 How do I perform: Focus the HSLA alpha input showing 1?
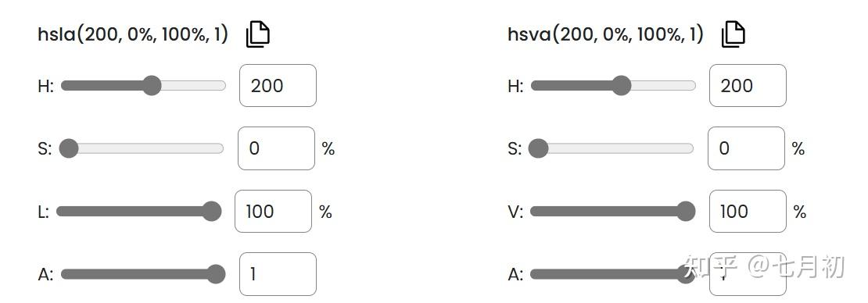(278, 273)
